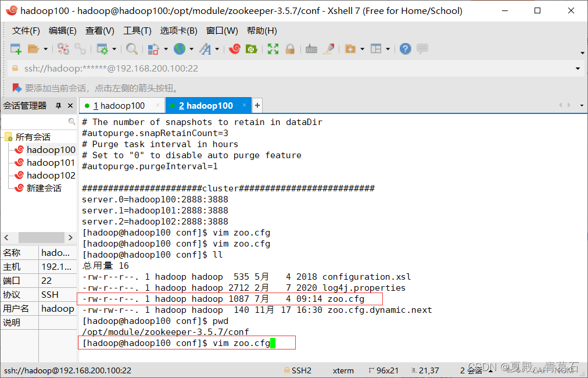Open the 帮助(H) menu

(x=261, y=31)
